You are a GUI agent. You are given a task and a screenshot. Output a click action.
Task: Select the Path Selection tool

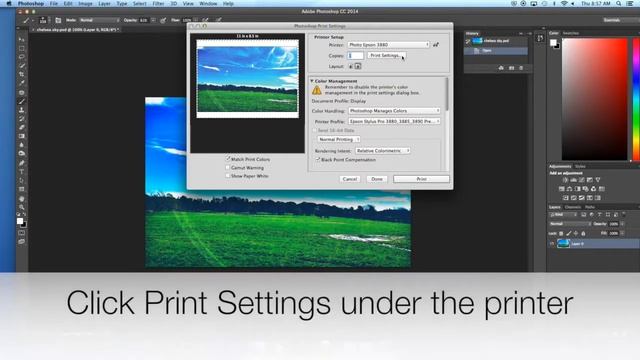[x=22, y=180]
